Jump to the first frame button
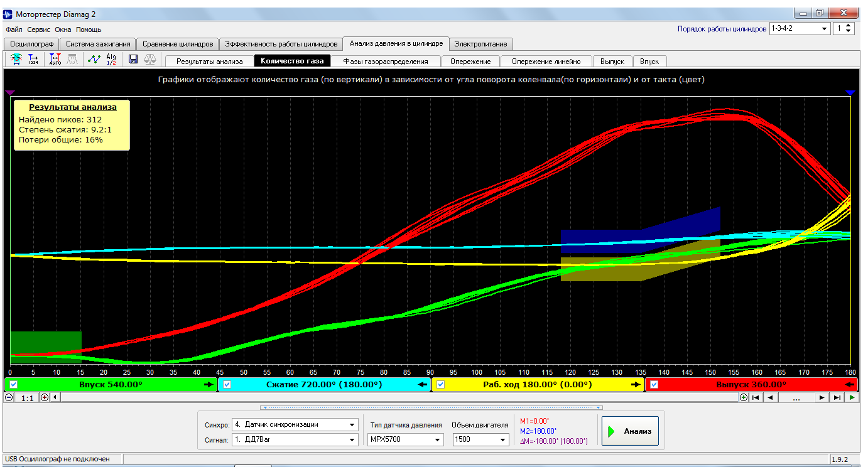Image resolution: width=868 pixels, height=467 pixels. coord(756,397)
